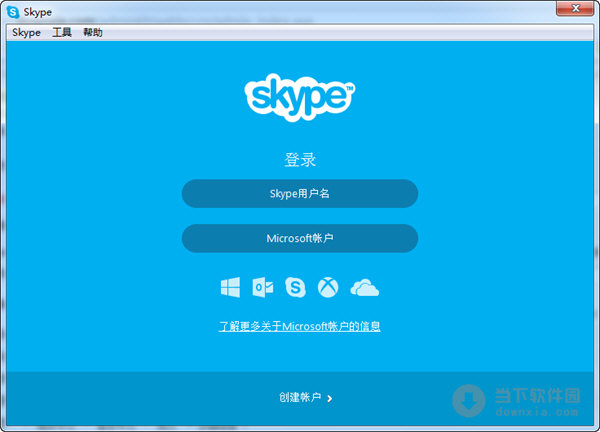Sign in with Microsoft帐户 button
Screen dimensions: 600x432
click(300, 238)
